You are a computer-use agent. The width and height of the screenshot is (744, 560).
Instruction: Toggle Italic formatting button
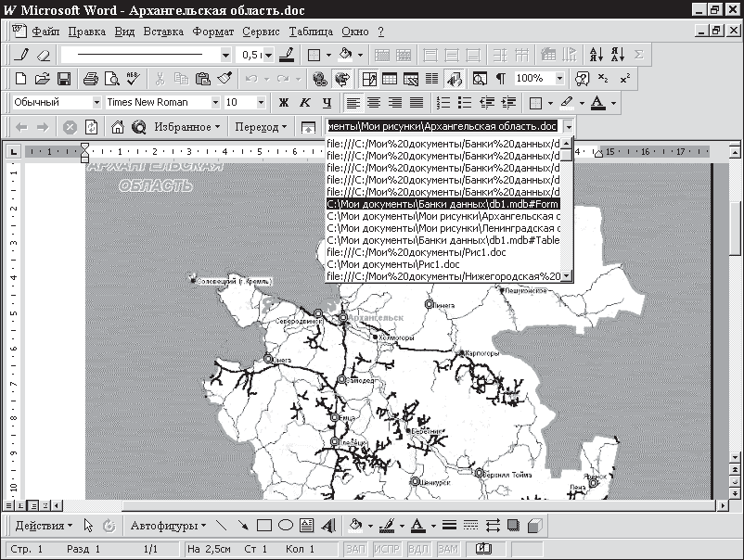click(x=305, y=103)
